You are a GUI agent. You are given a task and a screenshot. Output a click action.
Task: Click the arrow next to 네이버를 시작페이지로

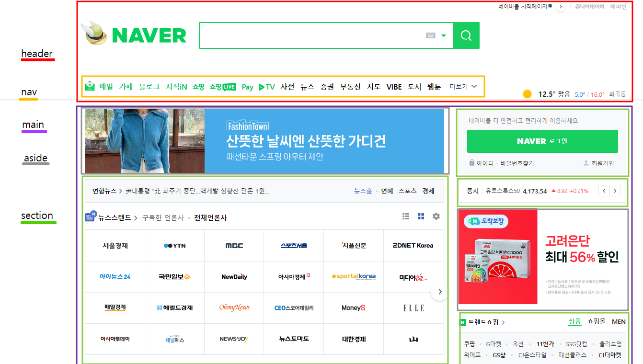click(x=561, y=7)
